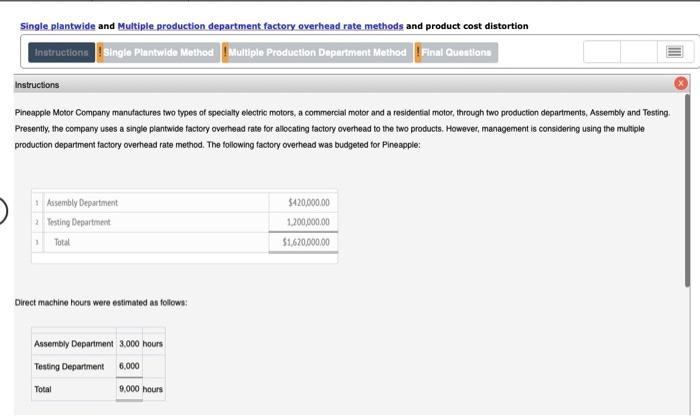700x416 pixels.
Task: Click the Instructions panel vertical scrollbar
Action: coord(688,190)
